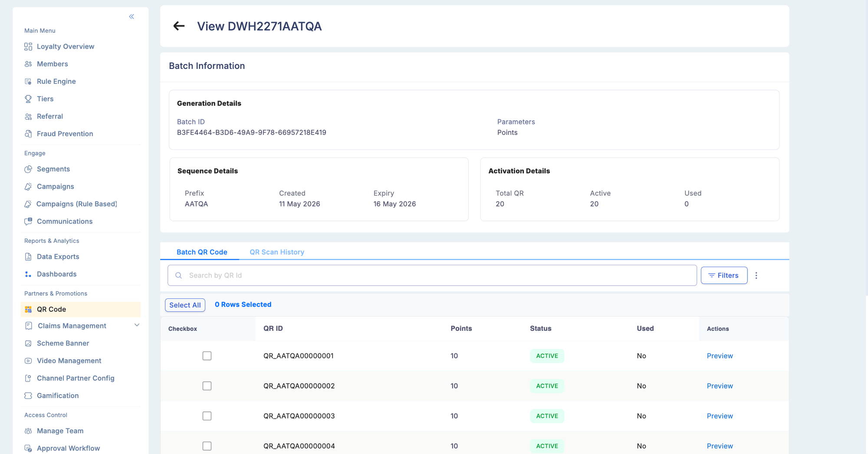This screenshot has height=454, width=868.
Task: Tick checkbox for QR_AATQA00000004
Action: pos(207,446)
